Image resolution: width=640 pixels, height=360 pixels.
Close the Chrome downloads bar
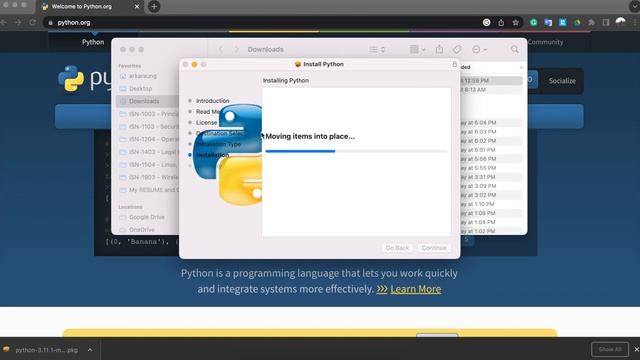point(636,349)
